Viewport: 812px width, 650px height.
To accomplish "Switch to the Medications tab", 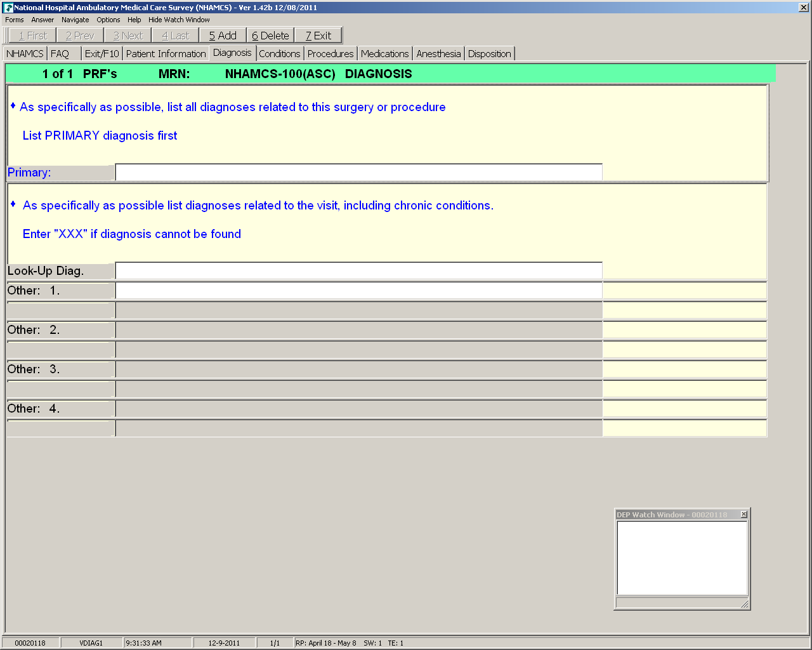I will 384,54.
